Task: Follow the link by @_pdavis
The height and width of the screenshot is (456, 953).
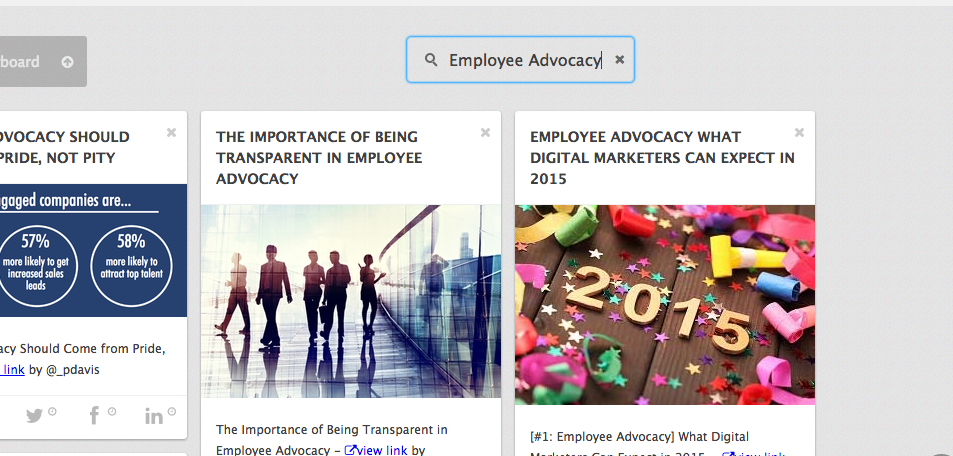Action: pos(12,369)
